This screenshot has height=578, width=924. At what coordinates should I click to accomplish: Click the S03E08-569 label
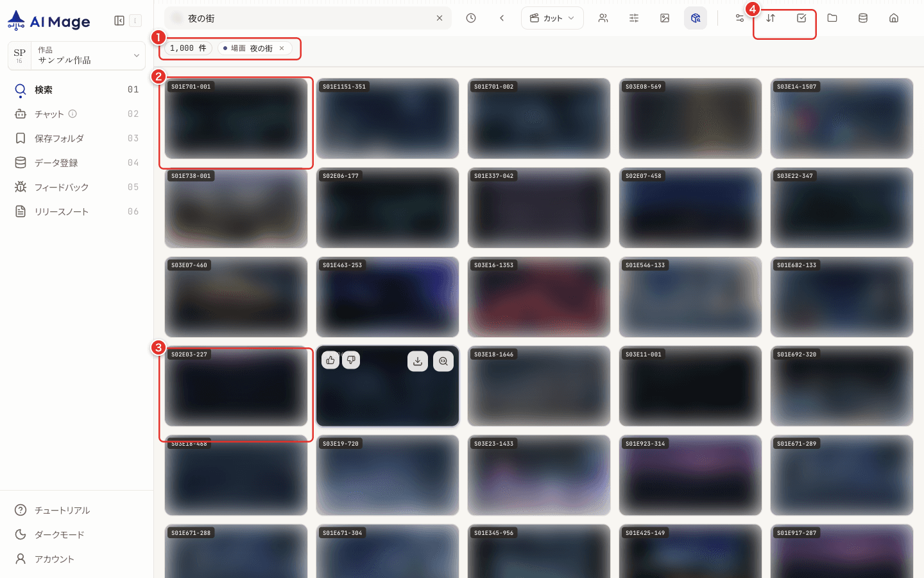click(x=644, y=87)
